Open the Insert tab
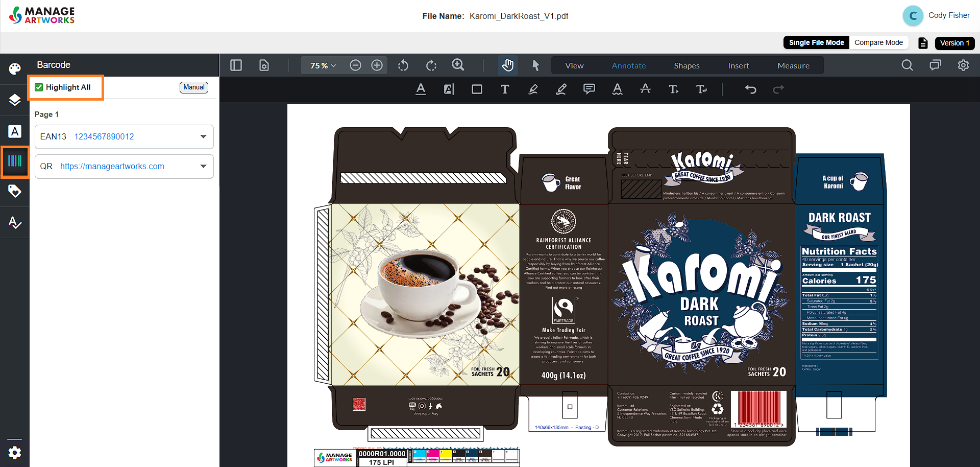Screen dimensions: 980x467 739,65
